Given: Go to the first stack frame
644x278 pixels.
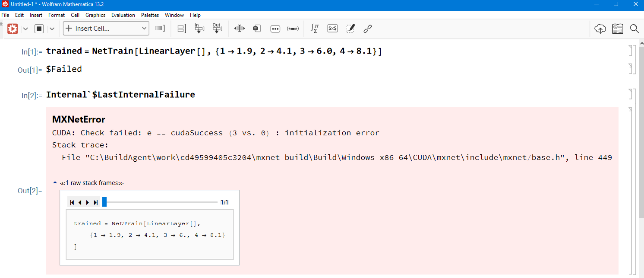Looking at the screenshot, I should [72, 202].
